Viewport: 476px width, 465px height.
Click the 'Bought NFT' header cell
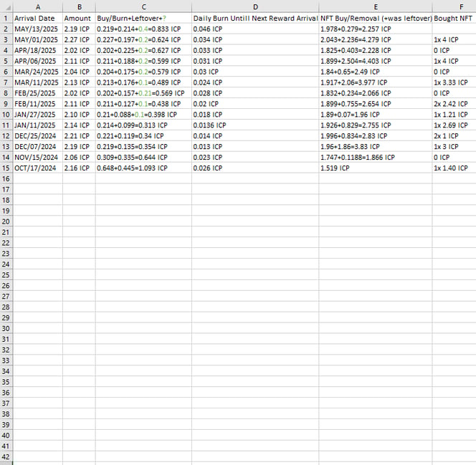[x=454, y=18]
